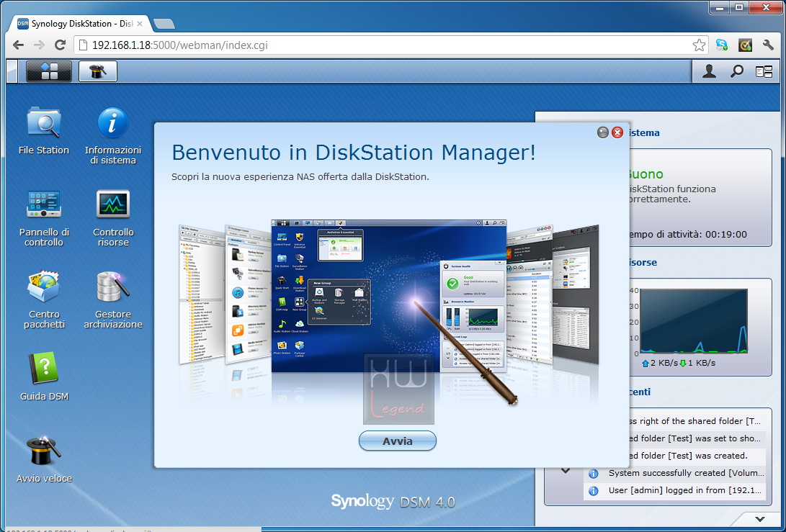Open DSM search magnifier icon
Image resolution: width=786 pixels, height=532 pixels.
(x=736, y=72)
